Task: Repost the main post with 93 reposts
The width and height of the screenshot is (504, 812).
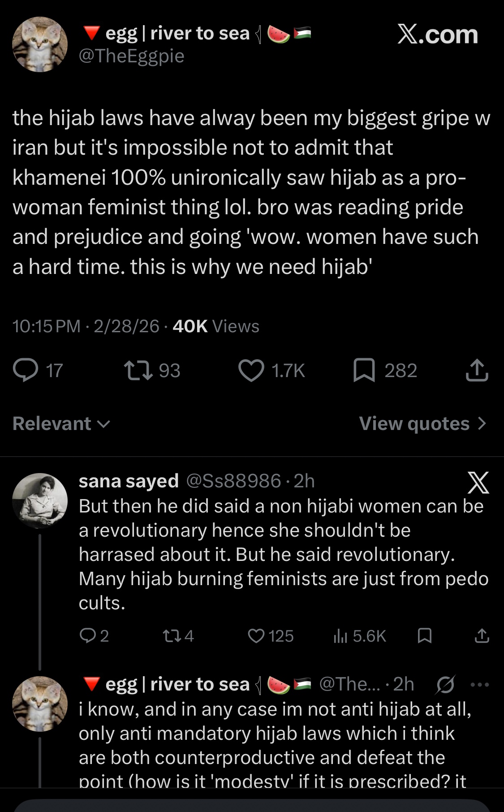Action: pyautogui.click(x=138, y=370)
